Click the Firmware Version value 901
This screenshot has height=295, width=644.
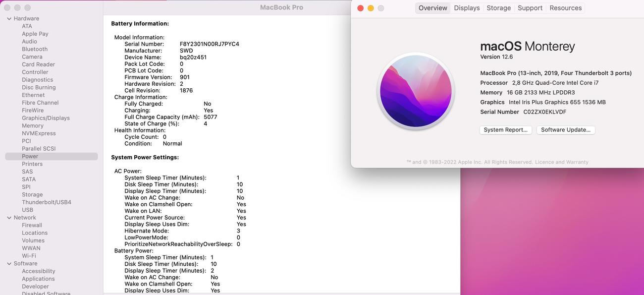click(x=185, y=77)
